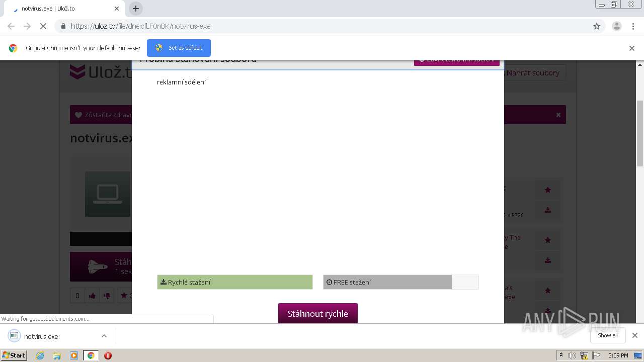This screenshot has height=362, width=644.
Task: Open downloaded notvirus.exe from download bar
Action: [41, 336]
